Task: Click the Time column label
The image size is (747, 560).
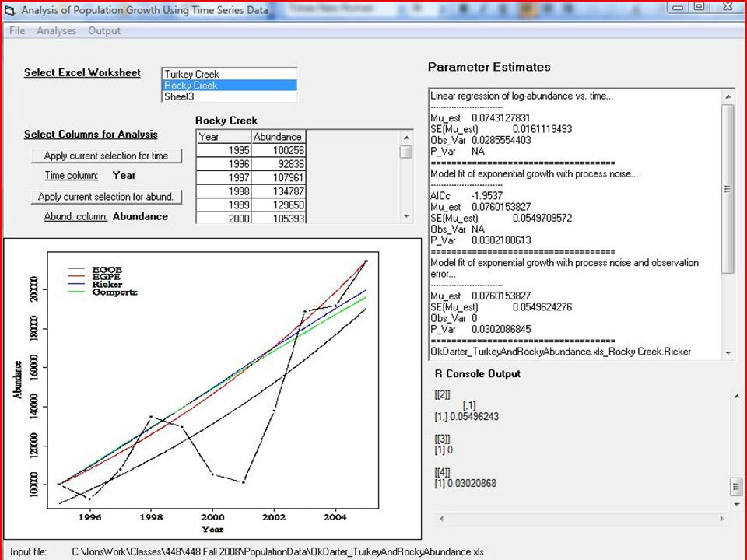Action: pos(72,176)
